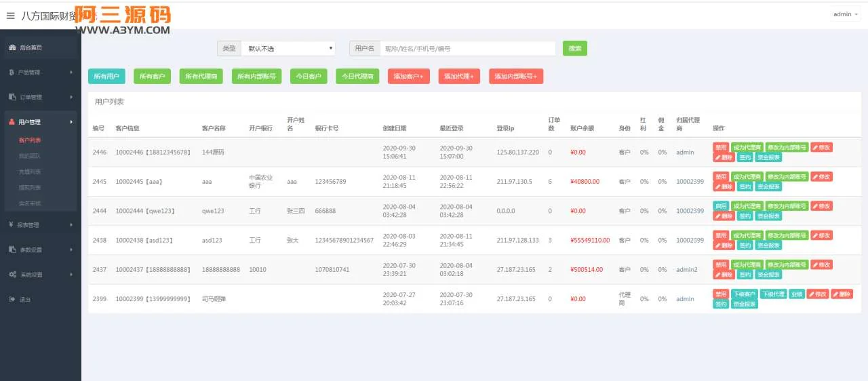
Task: Click pencil 删除 button for user 2437
Action: coord(724,275)
